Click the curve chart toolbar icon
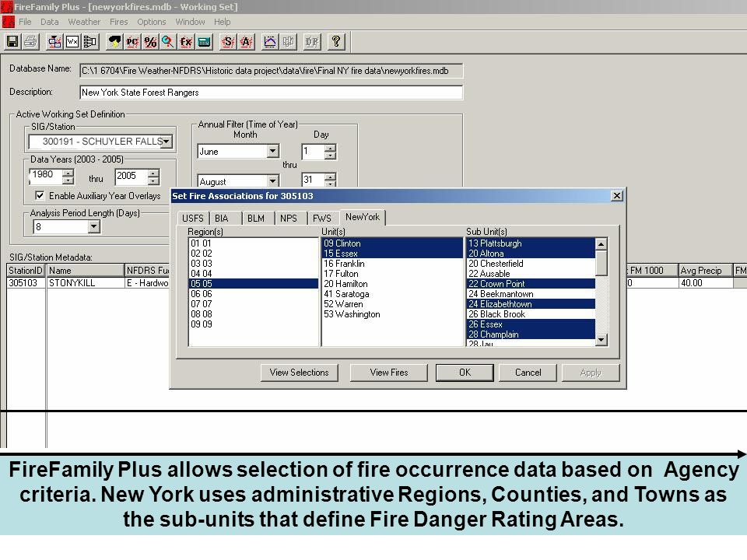747x560 pixels. [x=270, y=42]
